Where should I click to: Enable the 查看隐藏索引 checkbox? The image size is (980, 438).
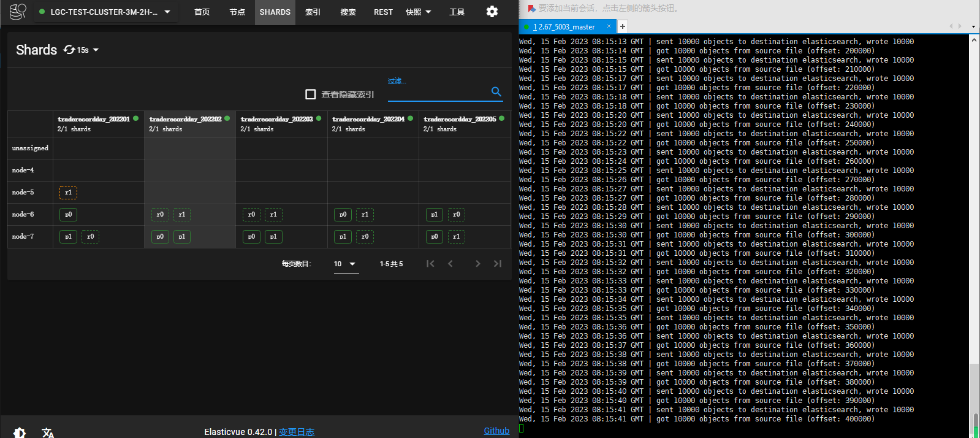(311, 94)
